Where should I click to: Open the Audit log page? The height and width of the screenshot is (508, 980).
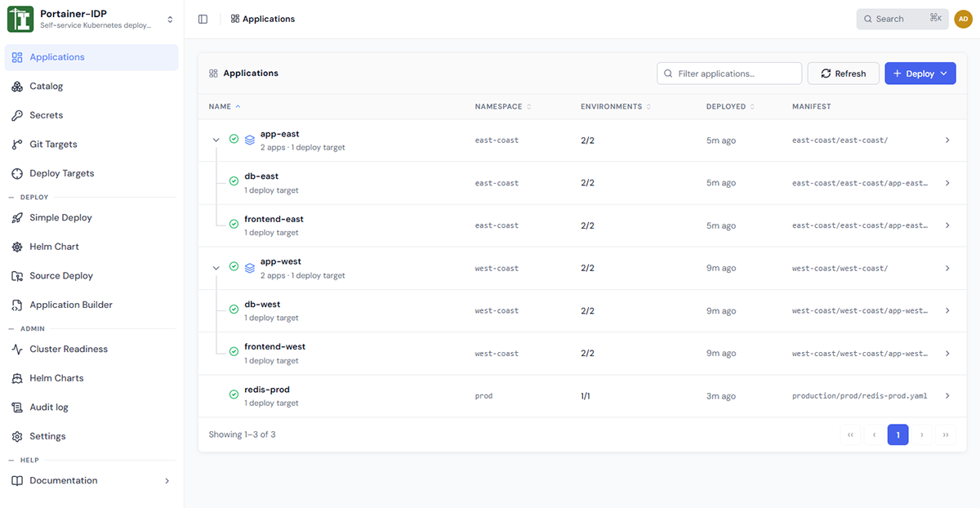[x=91, y=408]
